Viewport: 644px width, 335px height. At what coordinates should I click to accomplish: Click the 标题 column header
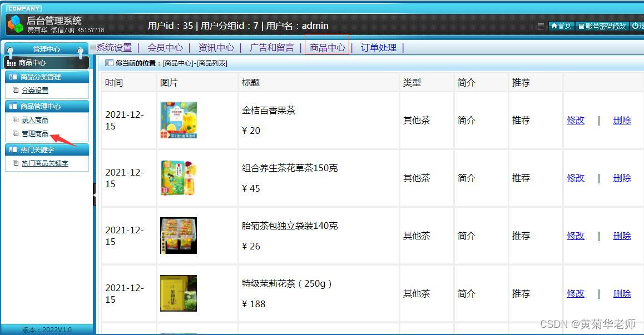pos(250,83)
